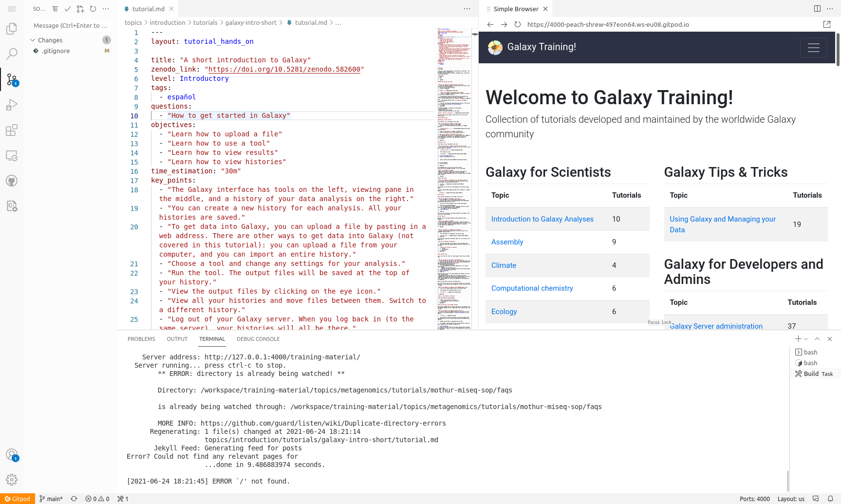The image size is (841, 504).
Task: Click the feedback icon in status bar
Action: (816, 499)
